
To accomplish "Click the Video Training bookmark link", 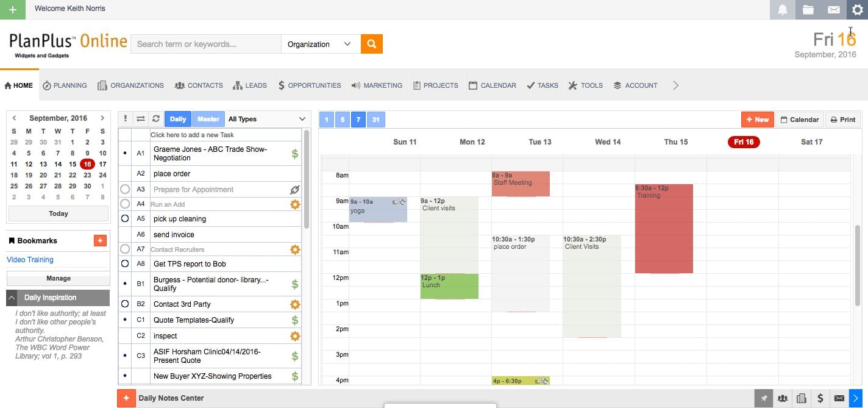I will click(30, 260).
